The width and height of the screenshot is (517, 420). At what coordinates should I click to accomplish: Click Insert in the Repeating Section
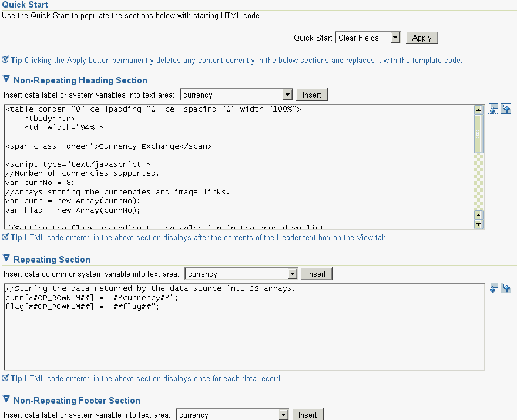(317, 274)
